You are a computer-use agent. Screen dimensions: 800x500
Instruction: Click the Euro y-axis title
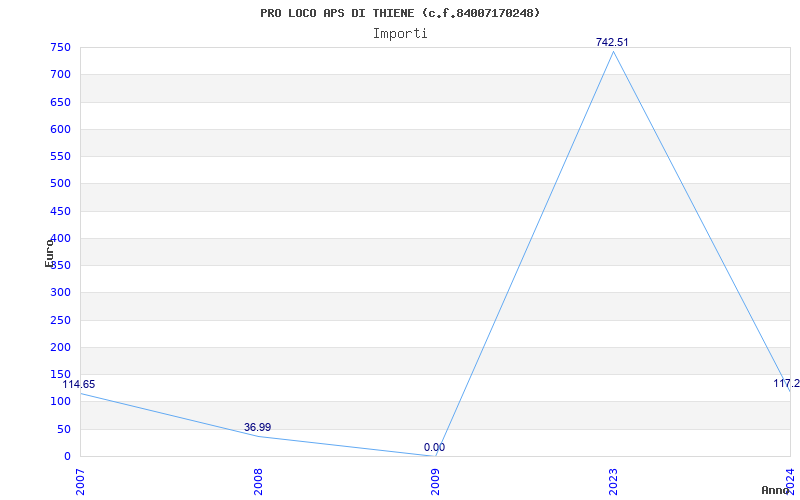point(49,253)
